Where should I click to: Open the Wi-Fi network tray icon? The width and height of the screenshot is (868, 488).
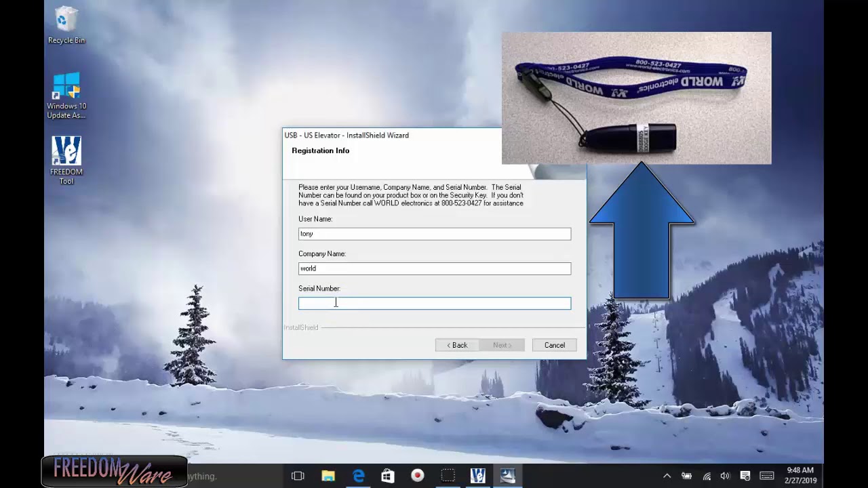point(707,476)
